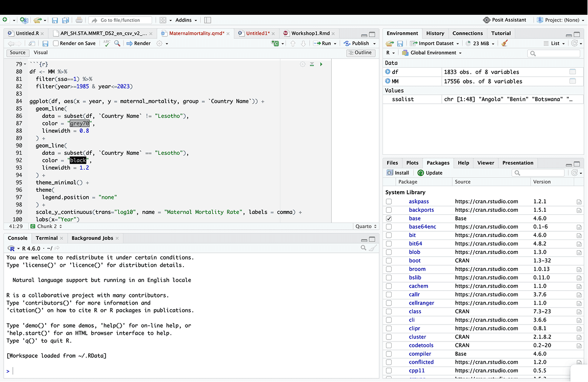Clear the console with the broom icon
Image resolution: width=588 pixels, height=382 pixels.
coord(373,248)
